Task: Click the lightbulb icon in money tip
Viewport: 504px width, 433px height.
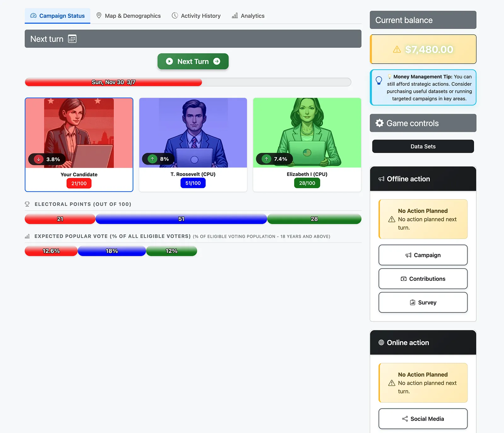Action: click(379, 81)
